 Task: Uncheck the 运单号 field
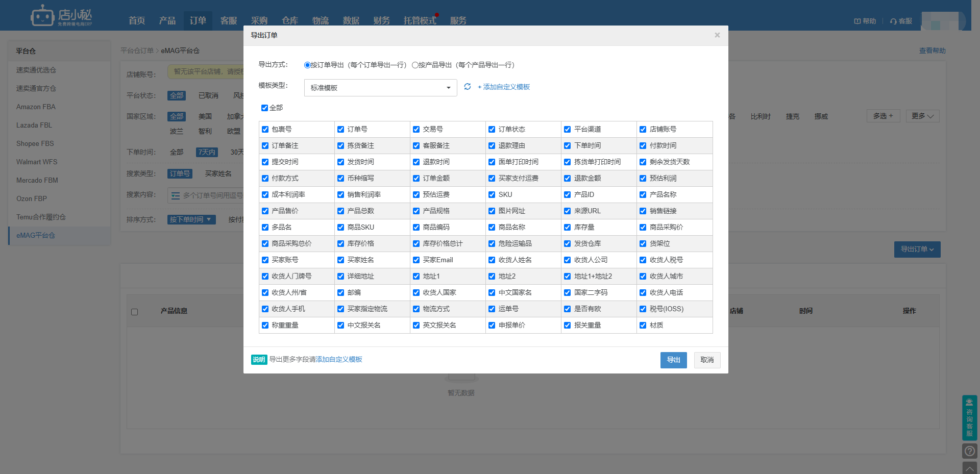492,309
